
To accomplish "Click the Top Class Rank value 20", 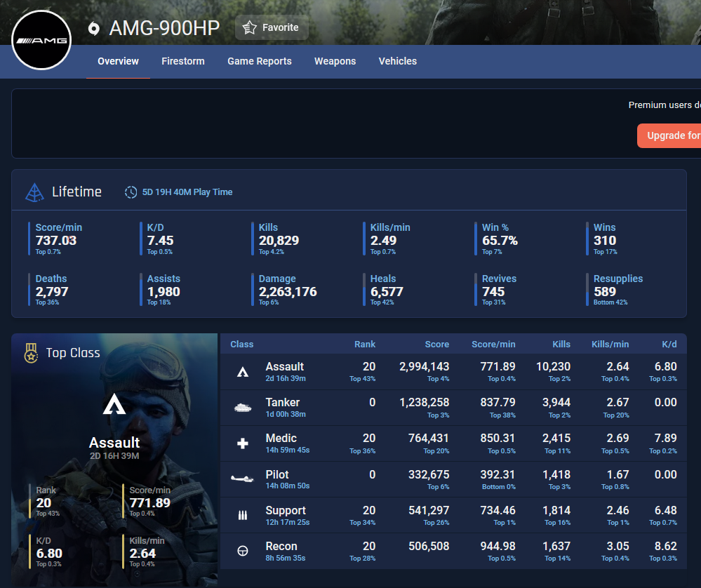I will click(44, 503).
